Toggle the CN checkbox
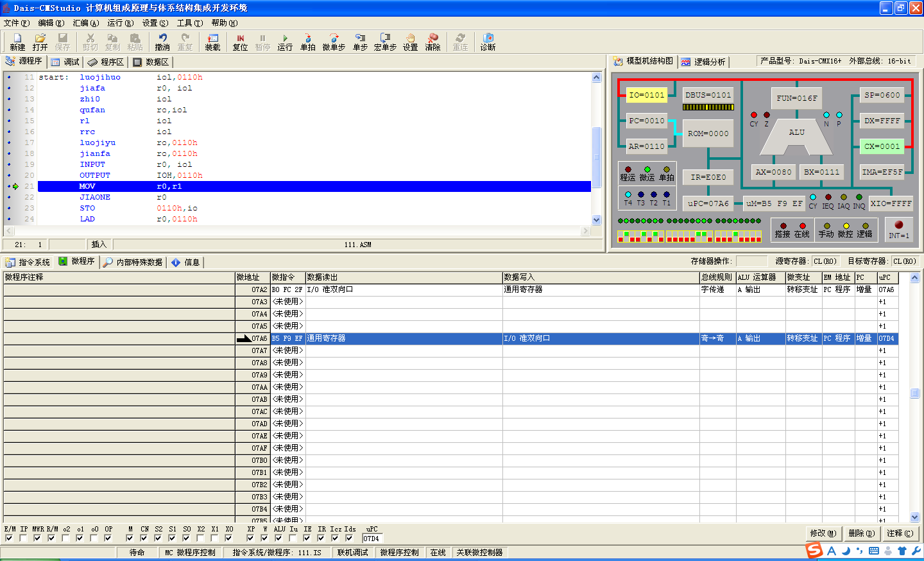 (x=144, y=539)
